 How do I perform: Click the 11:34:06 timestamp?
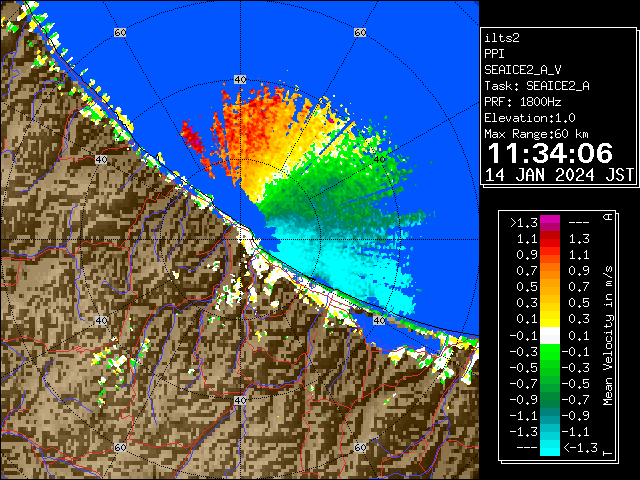pos(550,153)
